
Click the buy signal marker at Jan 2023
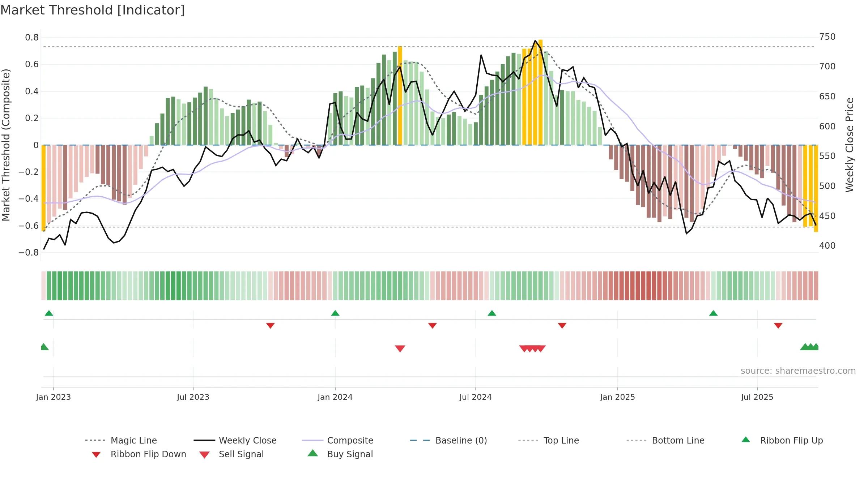coord(44,347)
